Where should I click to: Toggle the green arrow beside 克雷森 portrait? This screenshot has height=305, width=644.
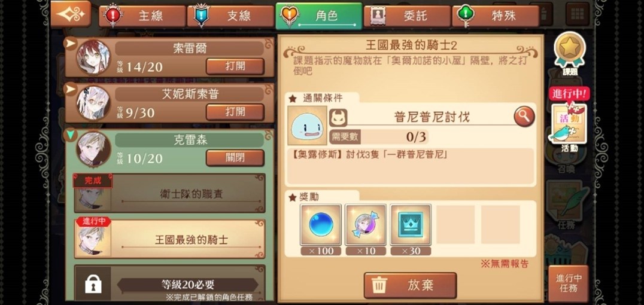(x=71, y=135)
